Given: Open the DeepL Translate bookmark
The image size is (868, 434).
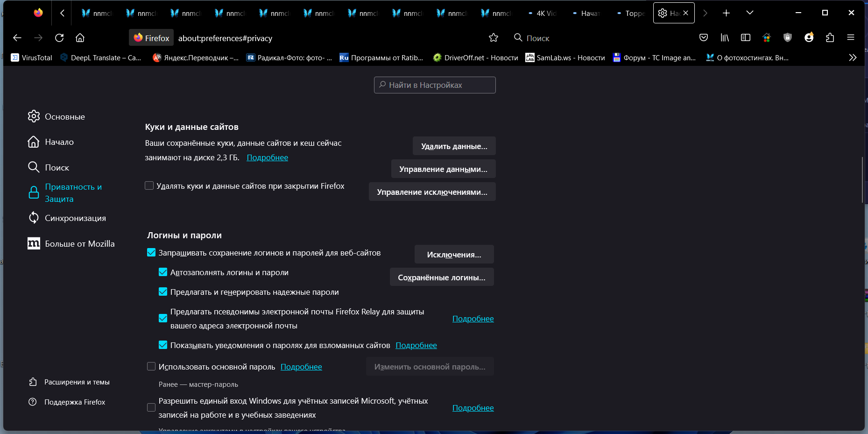Looking at the screenshot, I should pos(101,58).
